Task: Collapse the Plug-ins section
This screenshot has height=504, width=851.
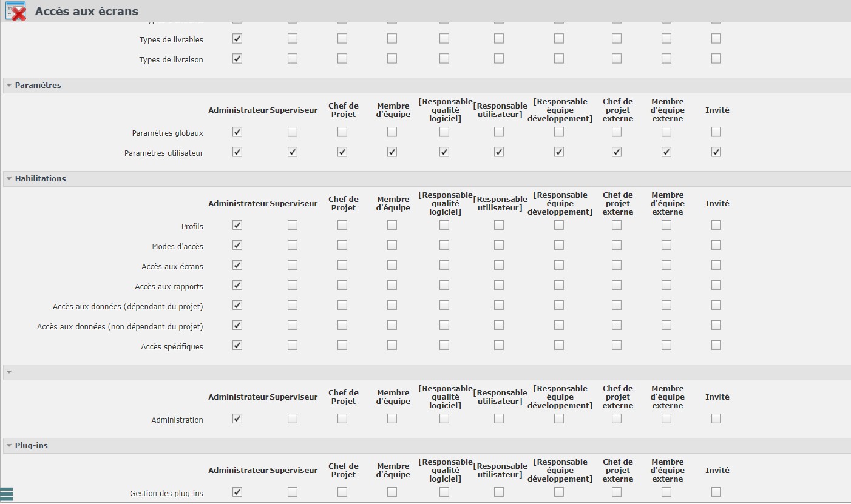Action: [9, 446]
